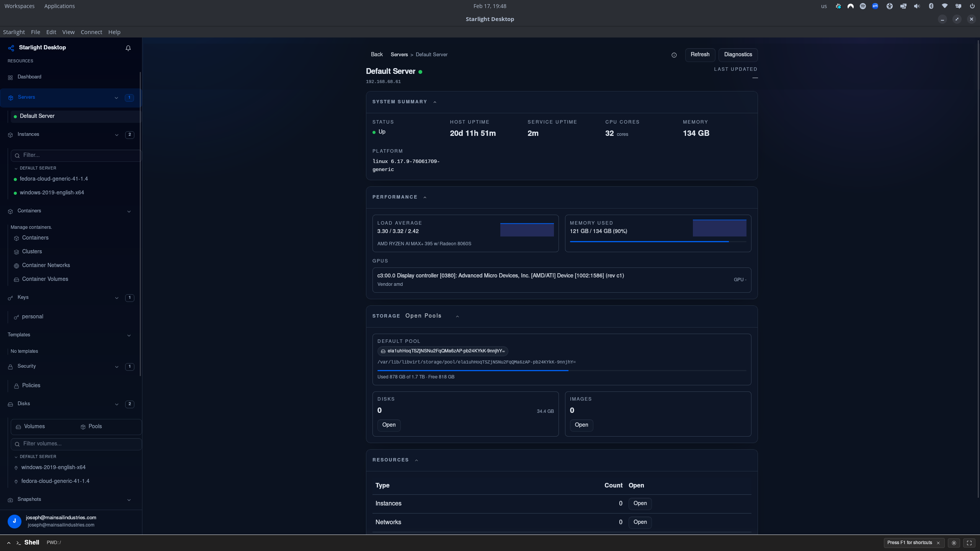
Task: Open the View menu
Action: click(x=69, y=32)
